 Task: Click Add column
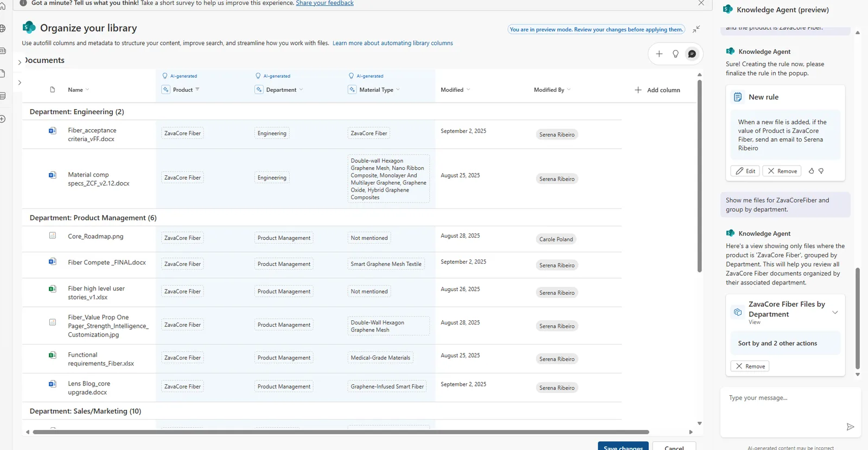pos(657,90)
